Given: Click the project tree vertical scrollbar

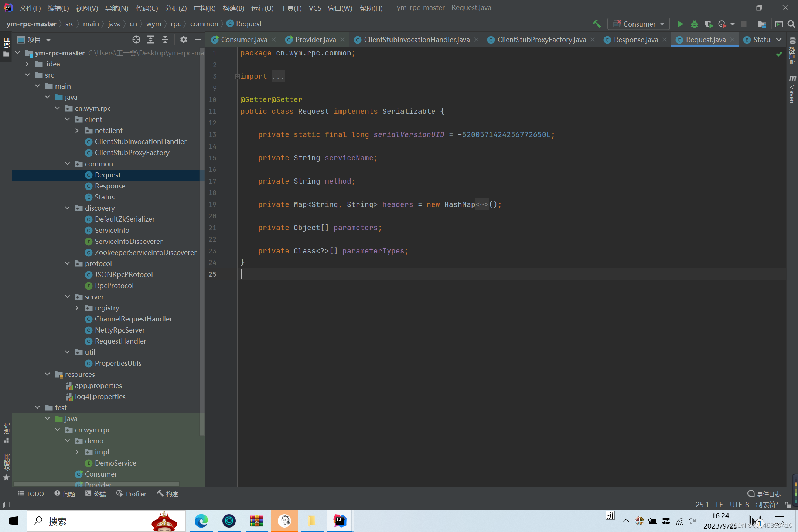Looking at the screenshot, I should pyautogui.click(x=202, y=240).
